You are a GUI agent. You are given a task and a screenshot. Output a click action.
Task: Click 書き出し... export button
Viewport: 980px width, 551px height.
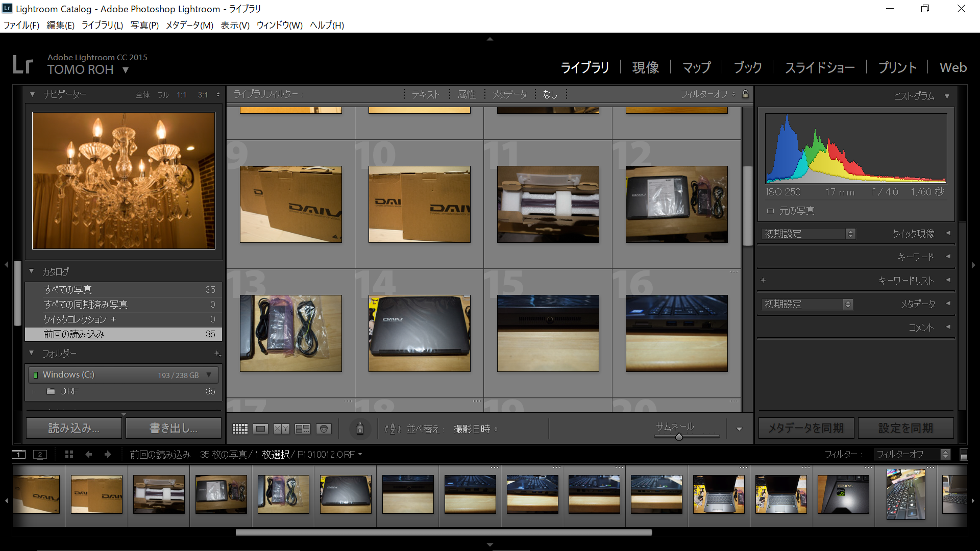point(174,428)
